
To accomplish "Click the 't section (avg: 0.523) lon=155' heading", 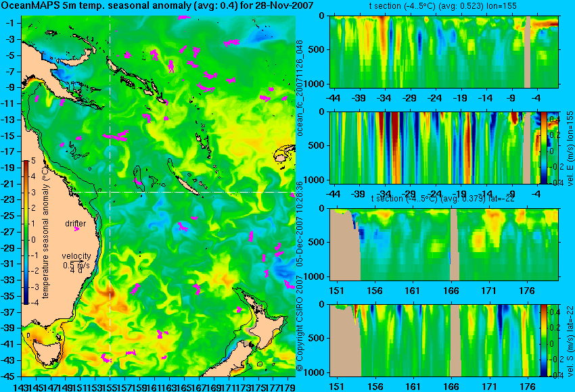I will click(x=442, y=6).
